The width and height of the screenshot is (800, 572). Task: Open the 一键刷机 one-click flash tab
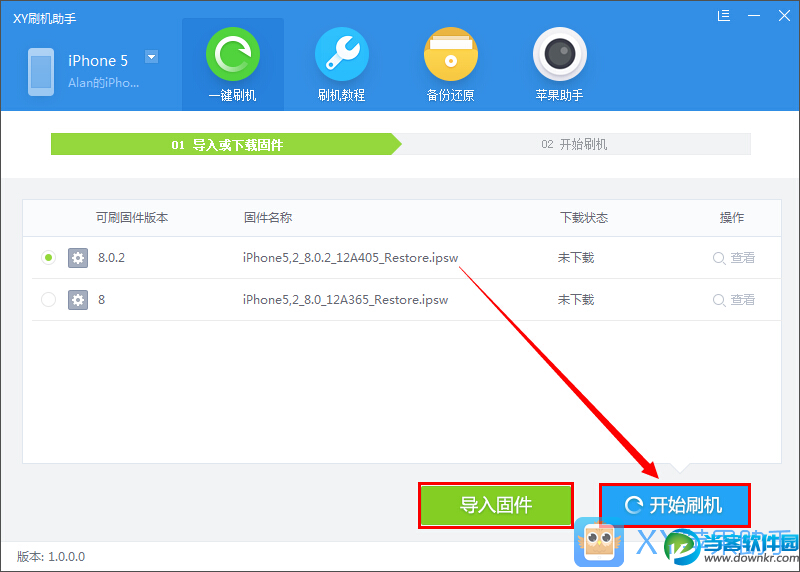233,64
